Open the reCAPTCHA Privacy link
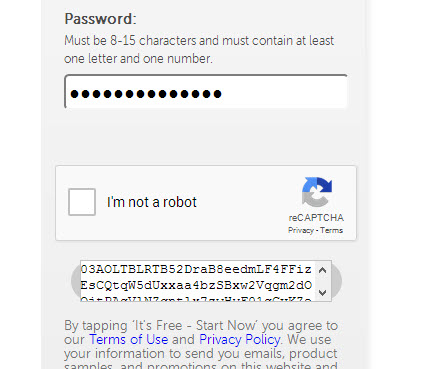The height and width of the screenshot is (369, 423). [301, 230]
